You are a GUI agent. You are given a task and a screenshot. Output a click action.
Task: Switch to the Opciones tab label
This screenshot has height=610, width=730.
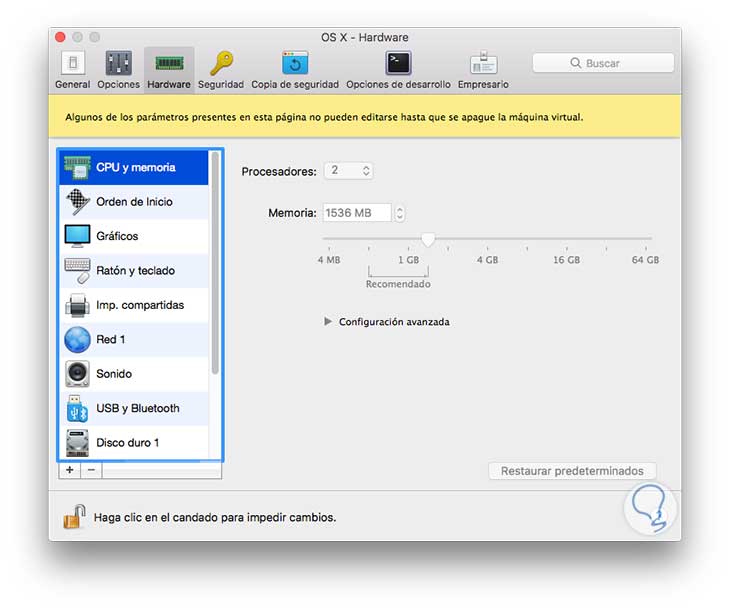tap(118, 85)
